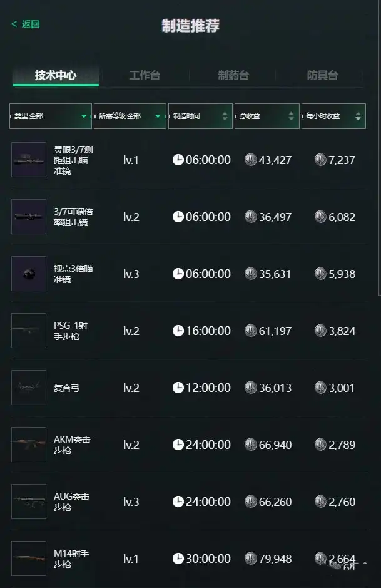Image resolution: width=381 pixels, height=588 pixels.
Task: Select the 视点3倍瞄准镜 item icon
Action: [29, 274]
